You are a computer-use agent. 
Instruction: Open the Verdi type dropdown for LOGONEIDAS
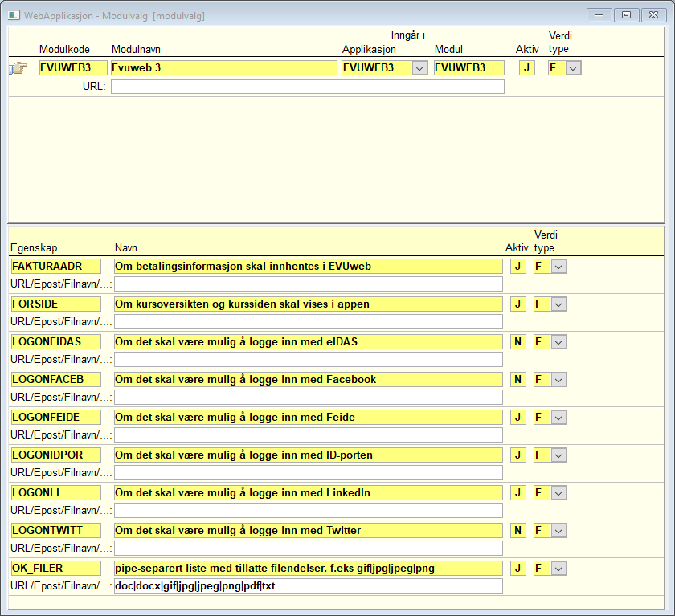(x=558, y=342)
